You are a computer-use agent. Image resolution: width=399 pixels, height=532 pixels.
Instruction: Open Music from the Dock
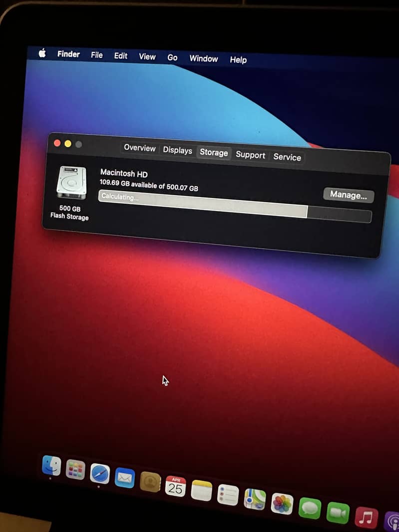(367, 518)
